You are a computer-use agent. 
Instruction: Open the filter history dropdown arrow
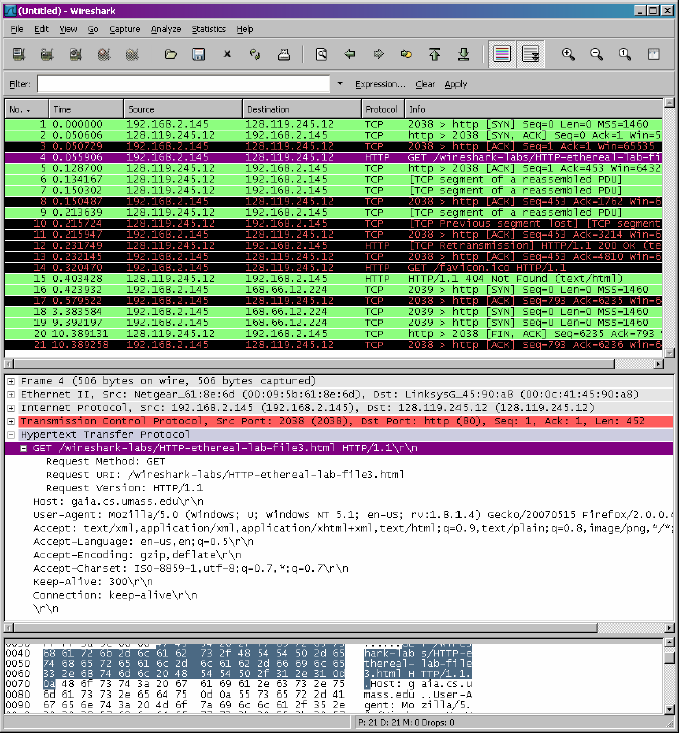coord(340,84)
